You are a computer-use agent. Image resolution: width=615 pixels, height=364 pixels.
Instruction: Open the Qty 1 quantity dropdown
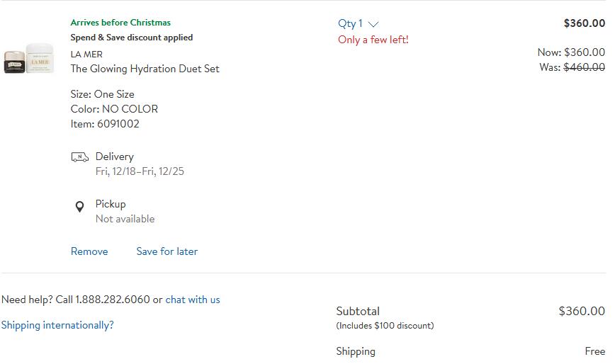coord(358,23)
